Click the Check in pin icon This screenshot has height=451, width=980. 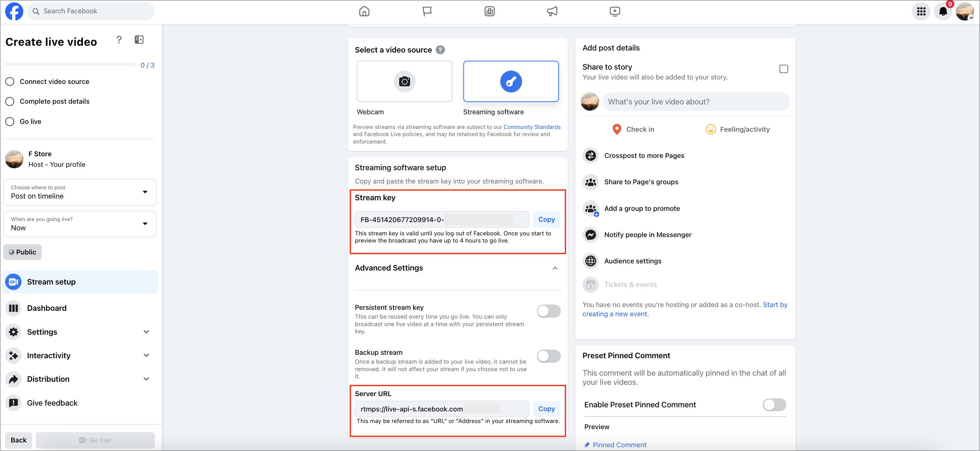click(x=617, y=129)
